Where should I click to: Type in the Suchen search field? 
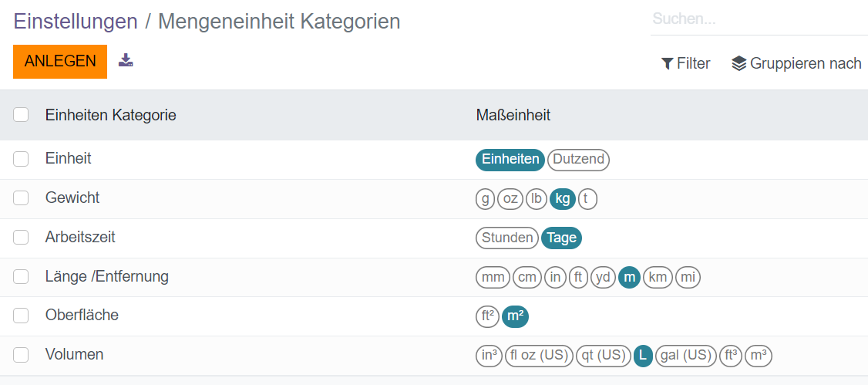click(759, 19)
